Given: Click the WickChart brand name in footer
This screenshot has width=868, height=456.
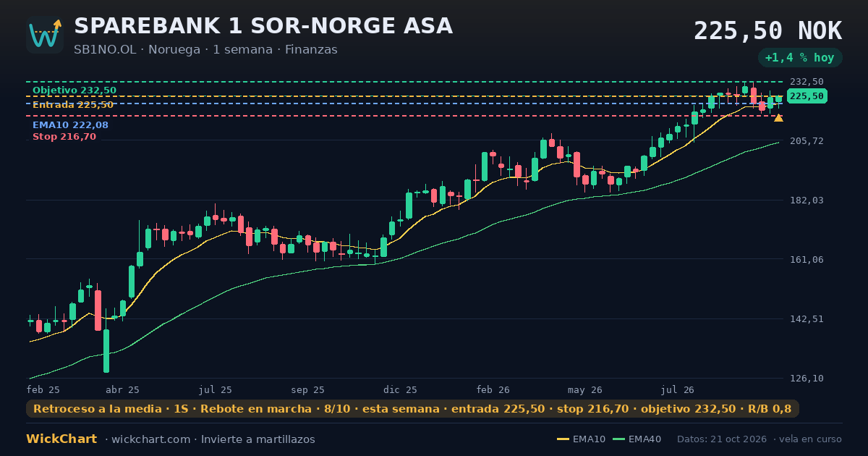Looking at the screenshot, I should pos(61,439).
